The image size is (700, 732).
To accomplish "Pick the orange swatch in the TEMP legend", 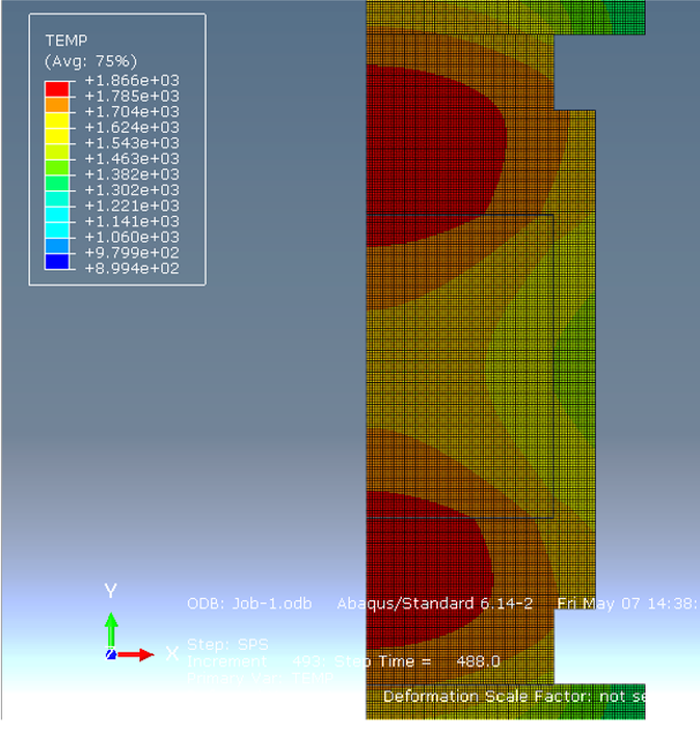I will tap(57, 104).
